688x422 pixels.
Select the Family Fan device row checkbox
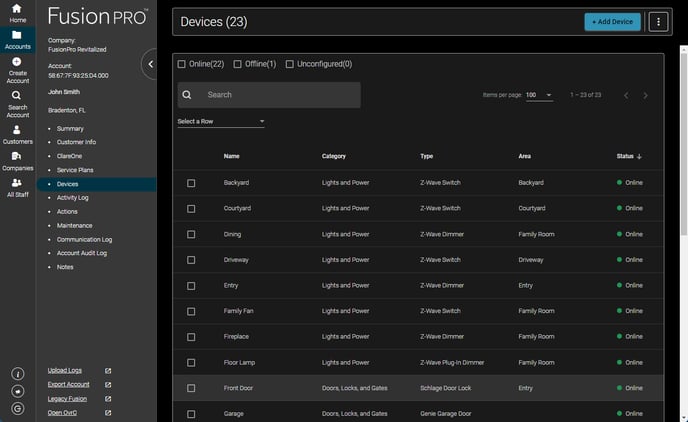(191, 311)
